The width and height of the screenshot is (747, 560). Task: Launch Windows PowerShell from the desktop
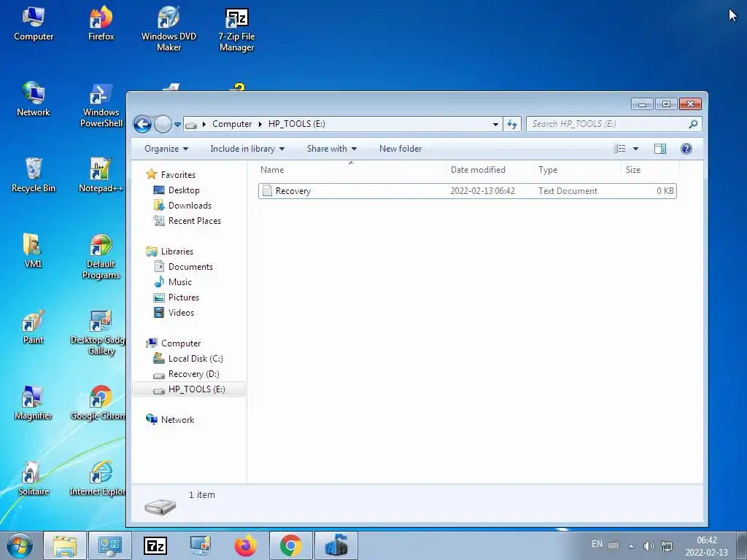(101, 106)
